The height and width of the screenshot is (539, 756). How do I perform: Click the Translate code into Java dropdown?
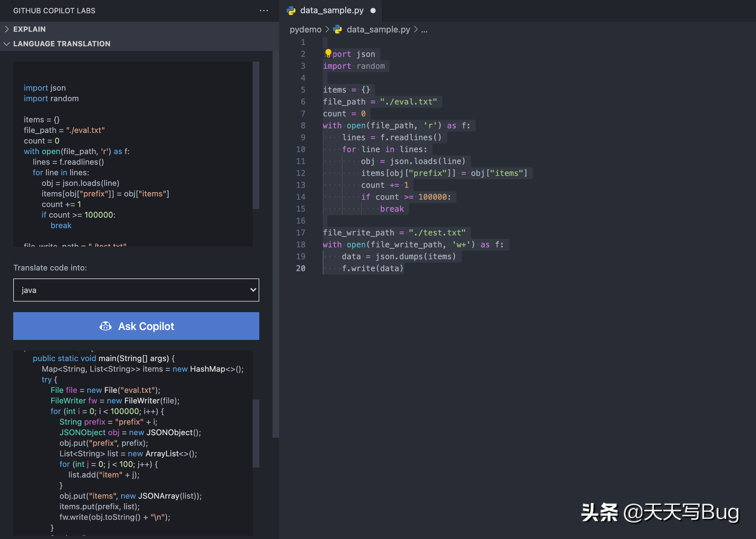coord(136,290)
